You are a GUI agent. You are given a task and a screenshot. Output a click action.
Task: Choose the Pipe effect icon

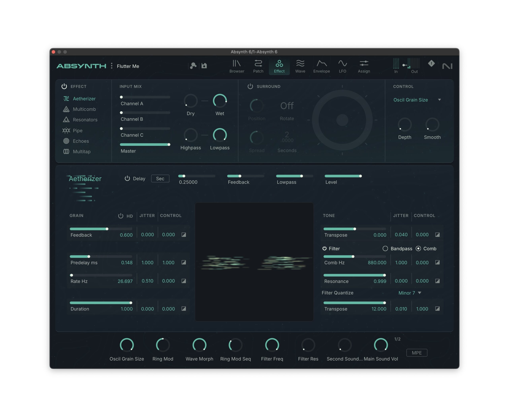coord(66,130)
